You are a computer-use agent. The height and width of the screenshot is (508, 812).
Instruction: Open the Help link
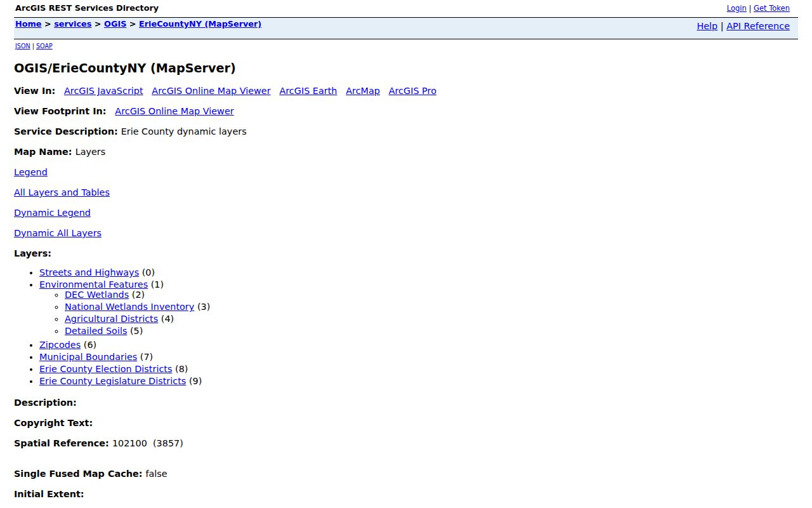707,26
